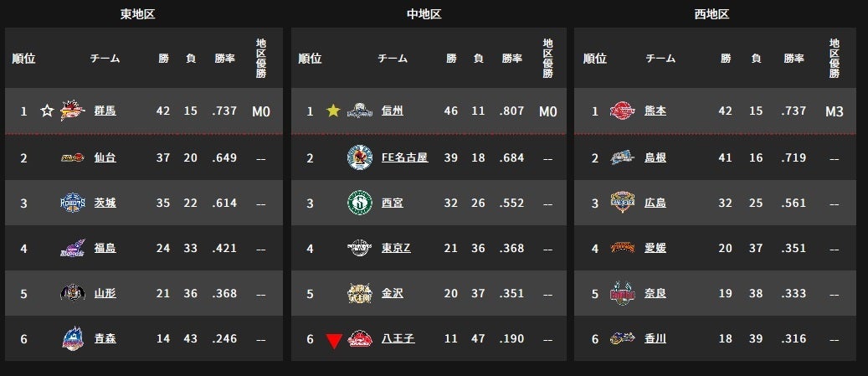Select the 茨城 Robots logo
Viewport: 868px width, 376px height.
73,203
